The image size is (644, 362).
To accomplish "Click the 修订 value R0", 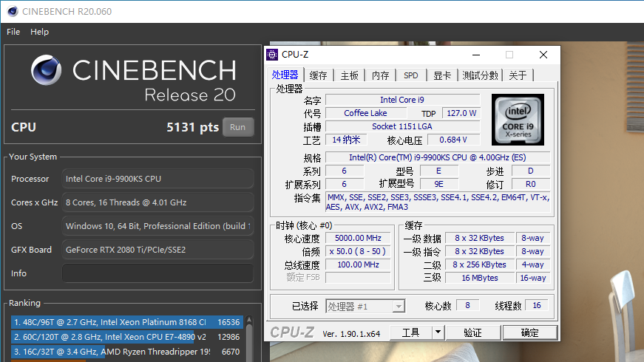I will pos(531,184).
